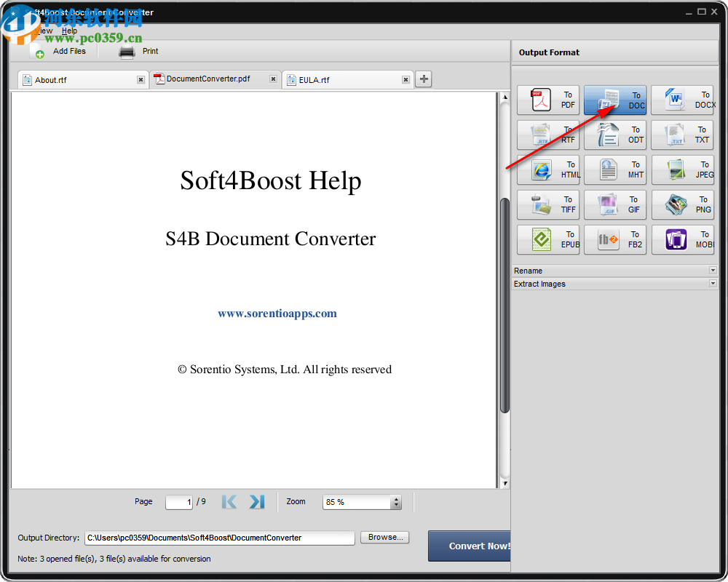Screen dimensions: 728x582
Task: Select the To JPEG output format
Action: [682, 170]
